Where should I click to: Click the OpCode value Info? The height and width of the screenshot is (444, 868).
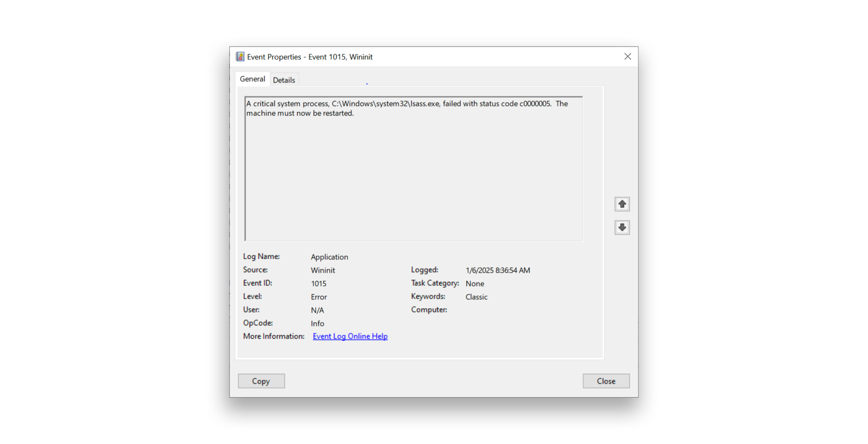(317, 324)
